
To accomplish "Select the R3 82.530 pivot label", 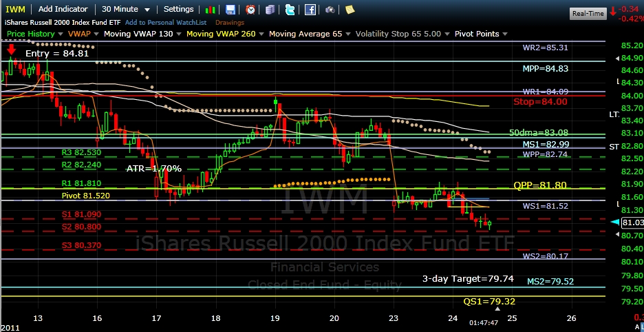I will [81, 152].
